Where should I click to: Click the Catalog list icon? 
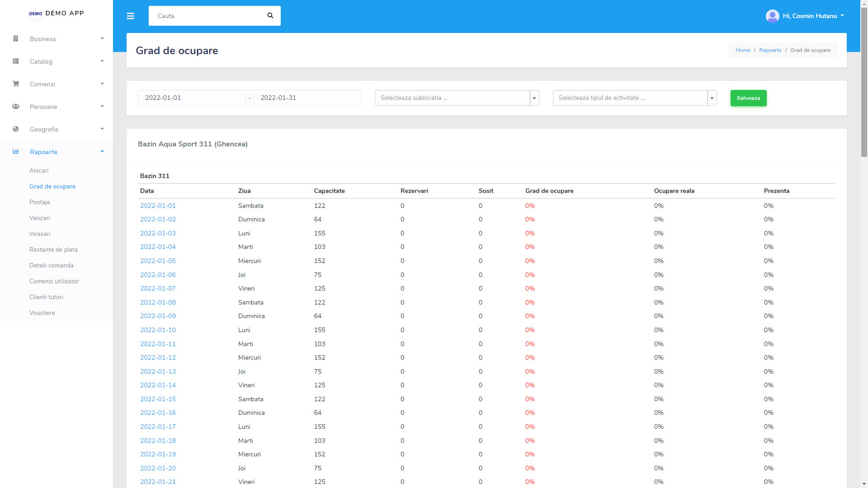coord(16,61)
